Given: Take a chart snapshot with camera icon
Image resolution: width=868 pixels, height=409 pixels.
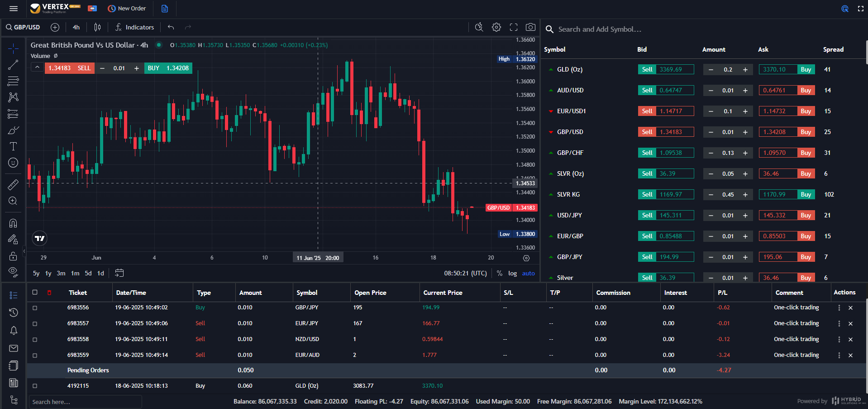Looking at the screenshot, I should (530, 27).
